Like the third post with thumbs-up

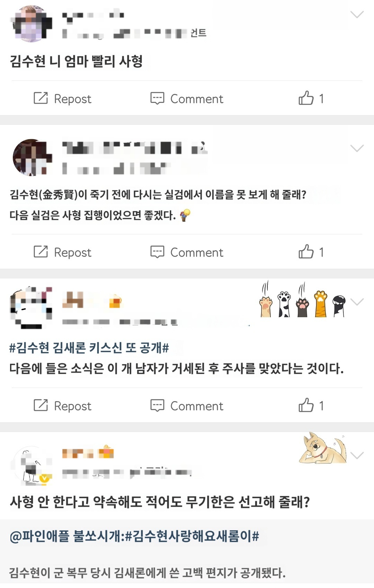coord(306,405)
